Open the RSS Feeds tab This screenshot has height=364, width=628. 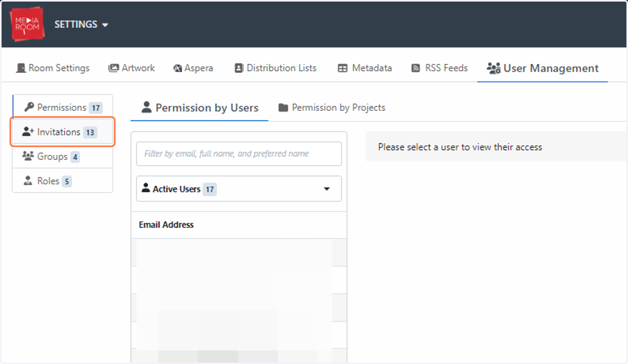440,68
